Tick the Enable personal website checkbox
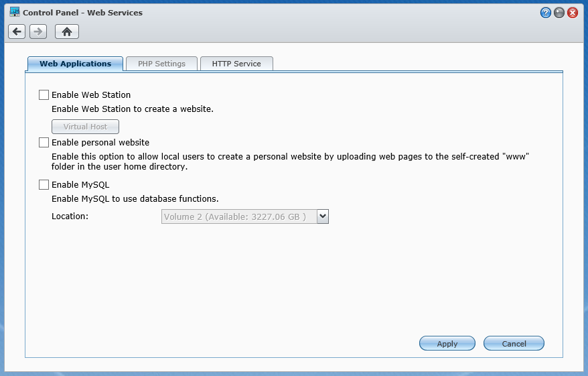 44,143
